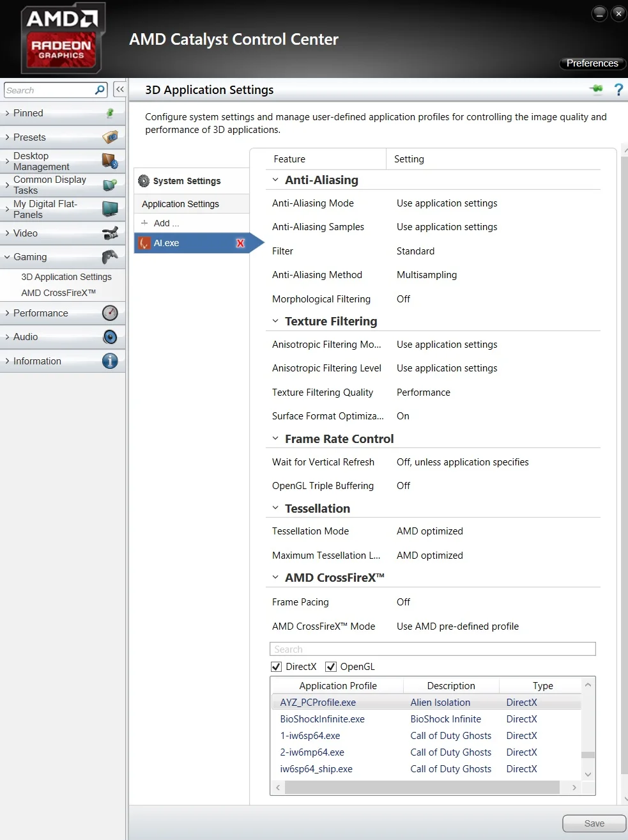
Task: Click the application profile search field
Action: (x=433, y=649)
